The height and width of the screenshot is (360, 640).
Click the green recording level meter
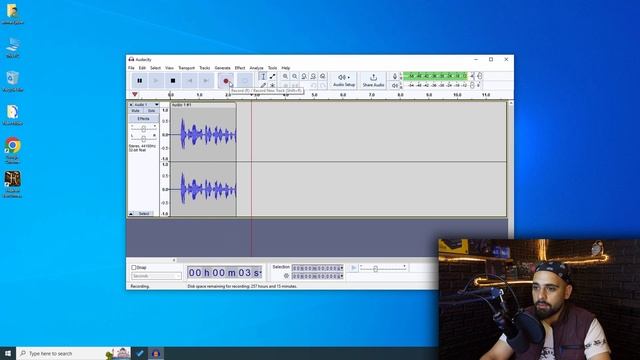tap(435, 76)
